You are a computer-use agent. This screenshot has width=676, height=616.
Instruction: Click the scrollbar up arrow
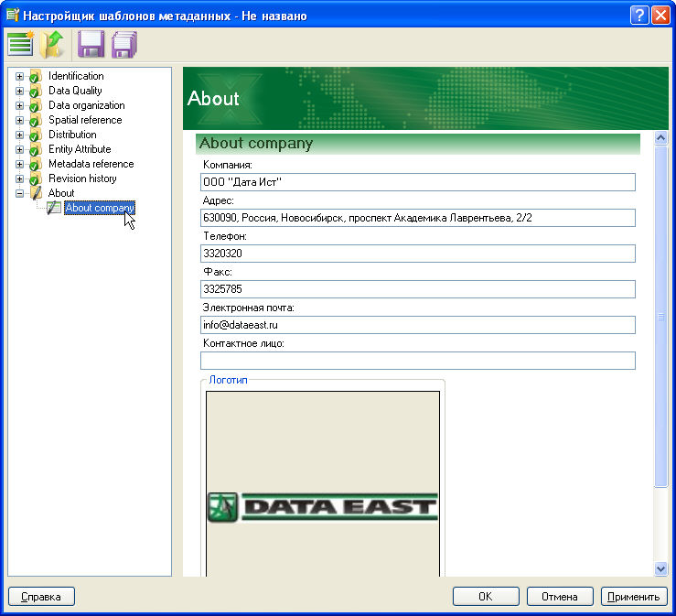660,138
